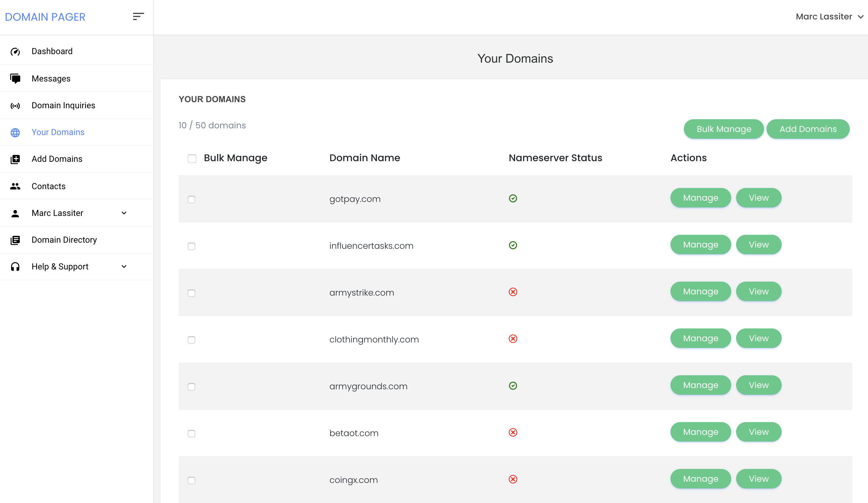Check the checkbox next to gotpay.com
This screenshot has height=503, width=868.
(192, 199)
